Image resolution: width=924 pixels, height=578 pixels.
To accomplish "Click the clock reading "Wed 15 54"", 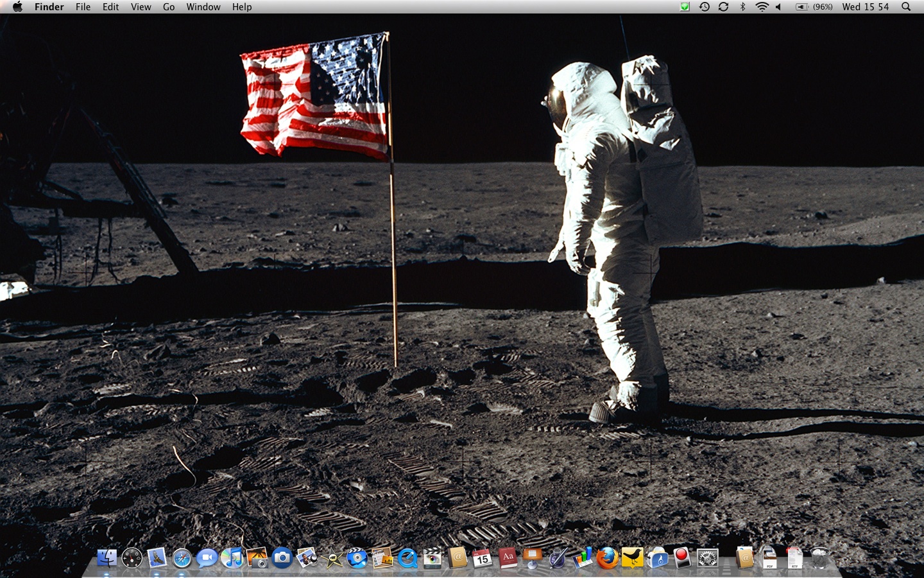I will 866,7.
